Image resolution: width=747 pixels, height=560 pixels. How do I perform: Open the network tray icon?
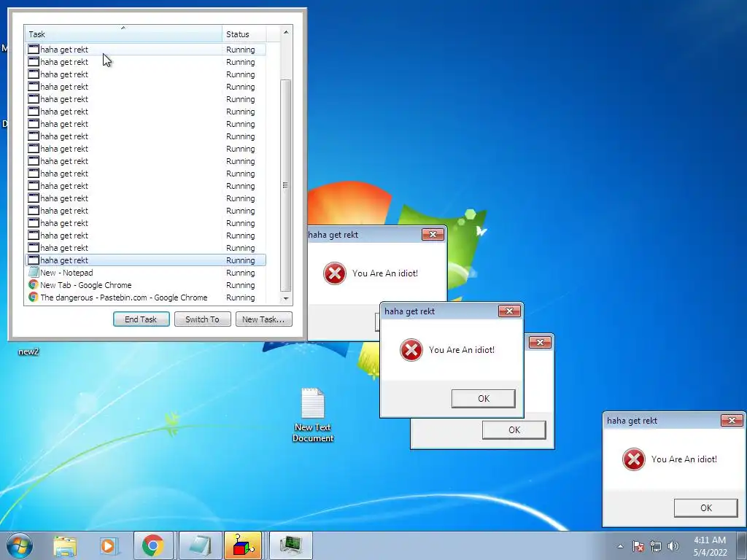(x=656, y=546)
